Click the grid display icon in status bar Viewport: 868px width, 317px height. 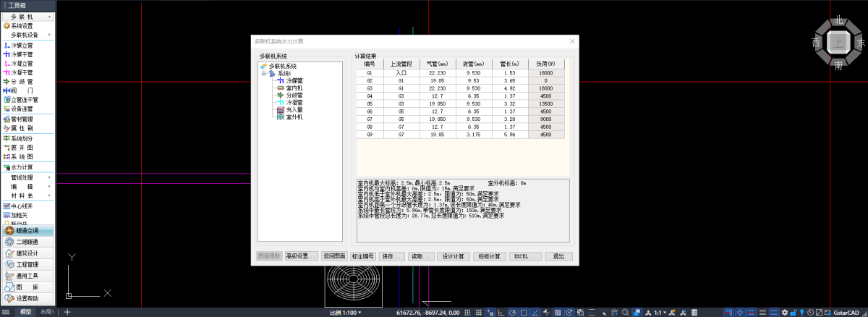pos(477,312)
